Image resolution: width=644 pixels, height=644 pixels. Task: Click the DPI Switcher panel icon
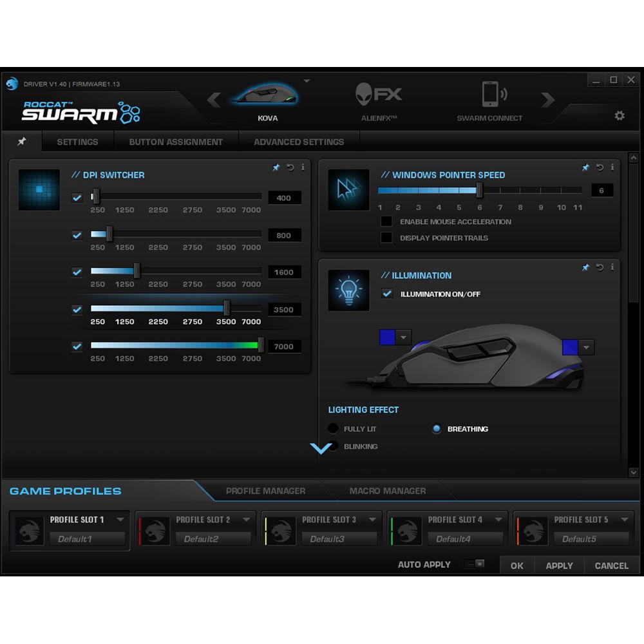[38, 190]
